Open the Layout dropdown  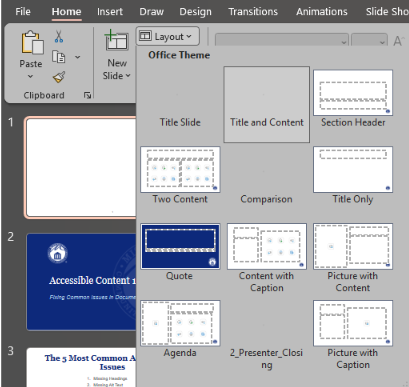tap(168, 36)
